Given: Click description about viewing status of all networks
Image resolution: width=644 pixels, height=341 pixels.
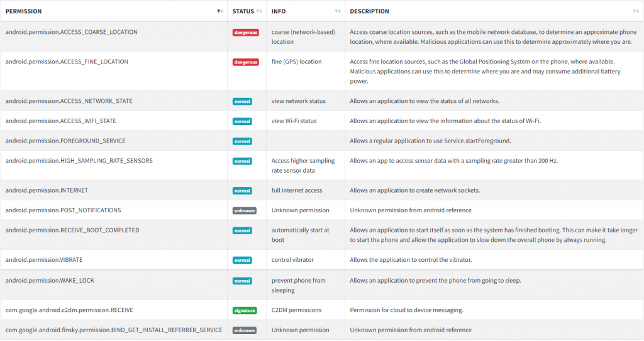Looking at the screenshot, I should pos(425,101).
